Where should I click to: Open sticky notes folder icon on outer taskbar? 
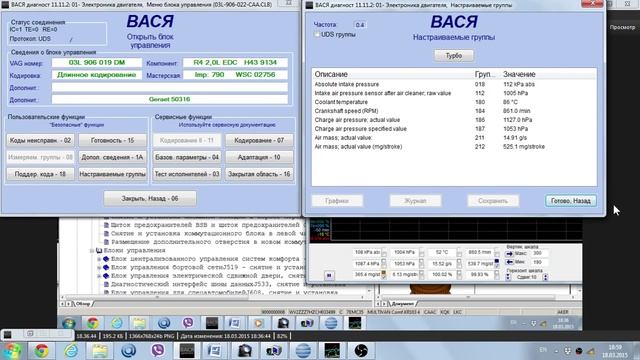(100, 351)
